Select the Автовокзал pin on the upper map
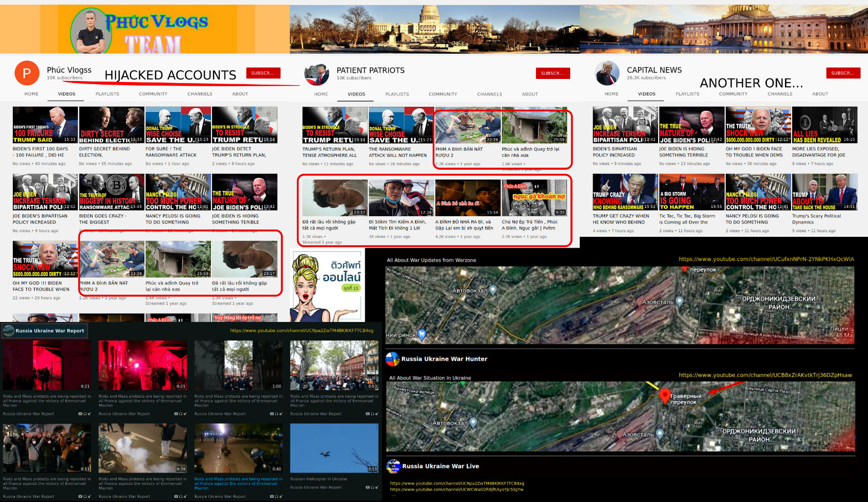The width and height of the screenshot is (868, 502). click(493, 290)
